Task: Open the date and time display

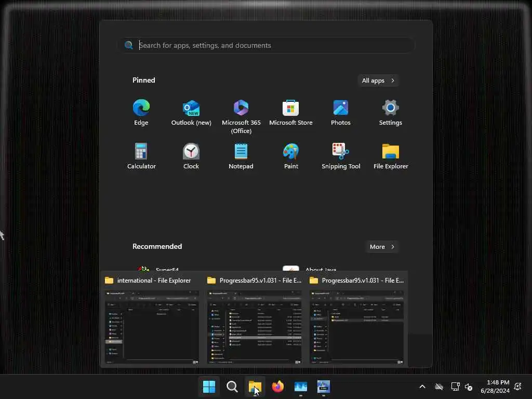Action: (495, 387)
